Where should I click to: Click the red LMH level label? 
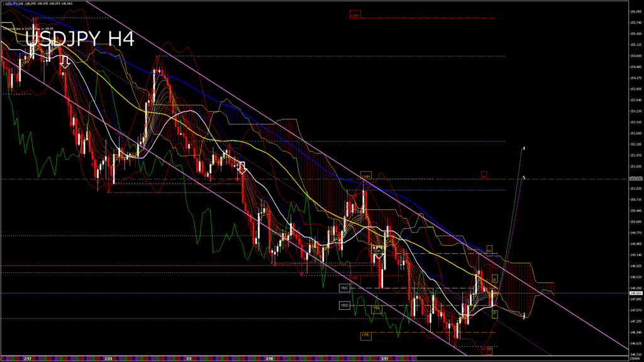pos(355,14)
